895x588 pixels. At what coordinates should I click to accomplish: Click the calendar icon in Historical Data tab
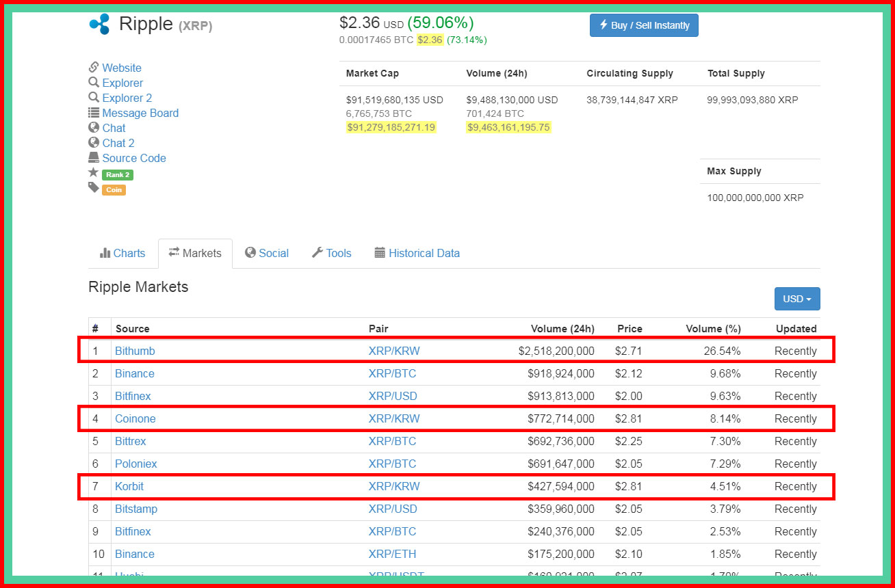[380, 253]
